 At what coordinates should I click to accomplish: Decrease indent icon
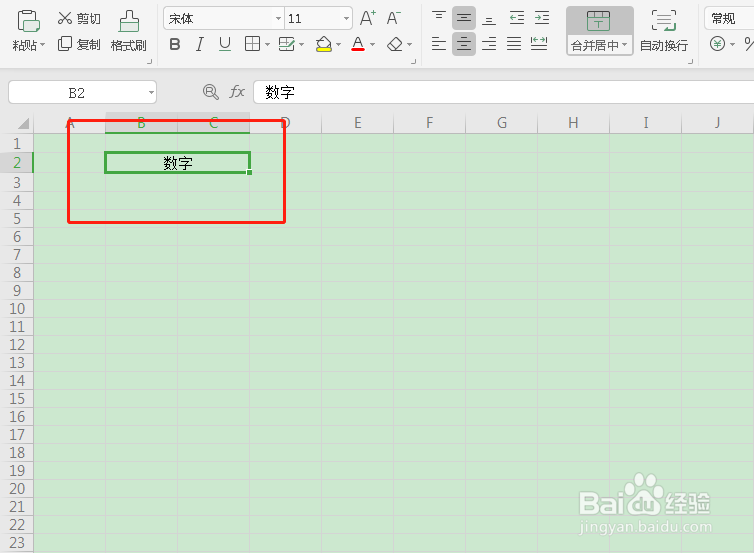coord(517,18)
